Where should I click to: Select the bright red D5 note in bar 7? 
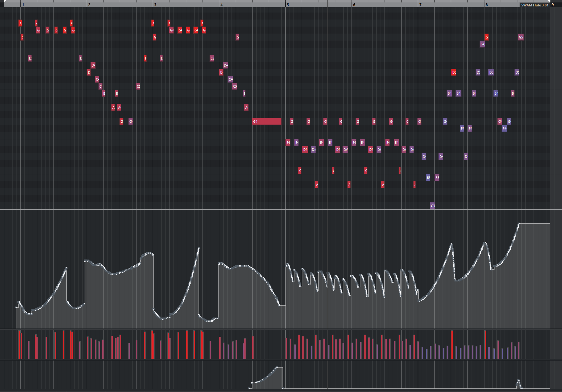[454, 72]
